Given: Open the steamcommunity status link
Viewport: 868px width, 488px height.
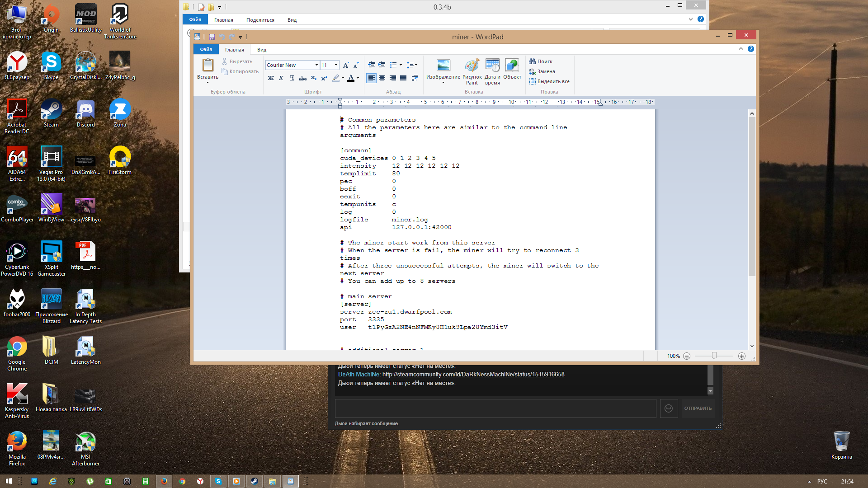Looking at the screenshot, I should click(x=473, y=374).
